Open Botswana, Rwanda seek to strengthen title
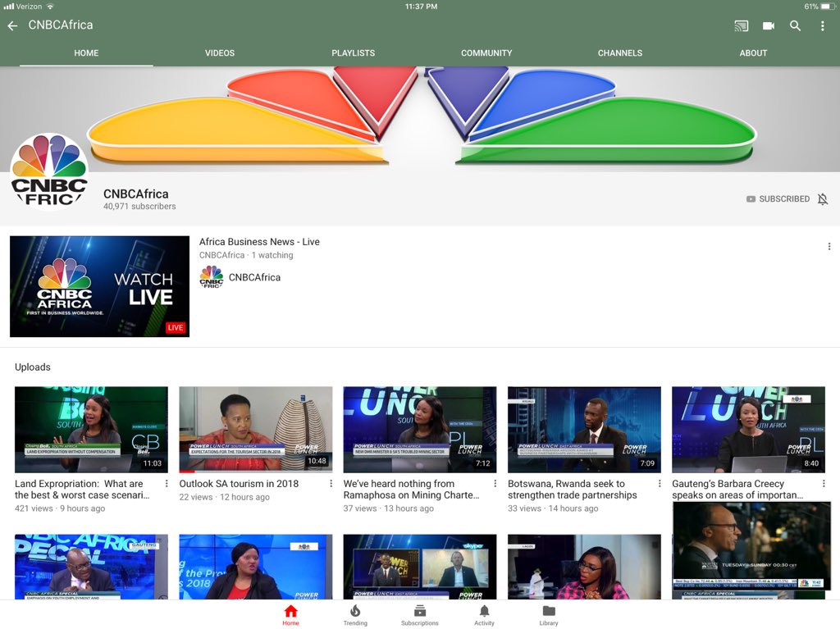The height and width of the screenshot is (629, 840). (x=572, y=489)
